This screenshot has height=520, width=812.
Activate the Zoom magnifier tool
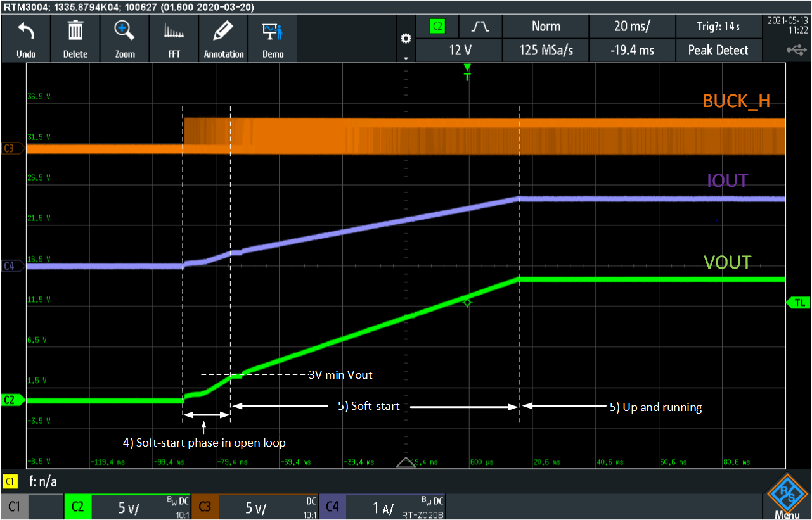[x=124, y=31]
